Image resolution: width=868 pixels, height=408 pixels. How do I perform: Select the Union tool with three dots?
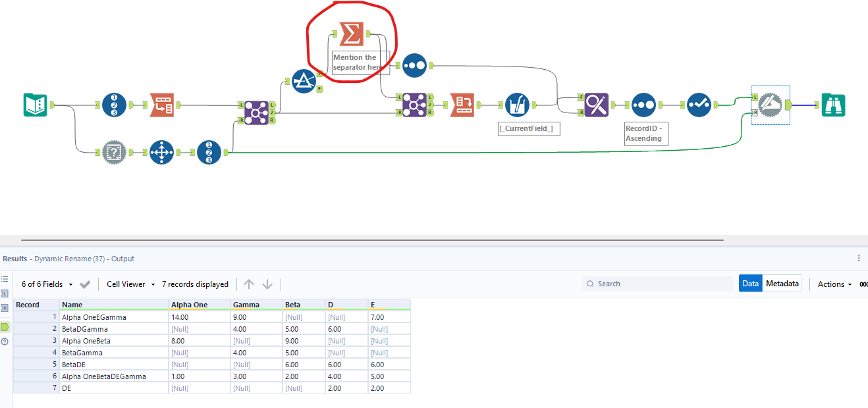pyautogui.click(x=414, y=66)
